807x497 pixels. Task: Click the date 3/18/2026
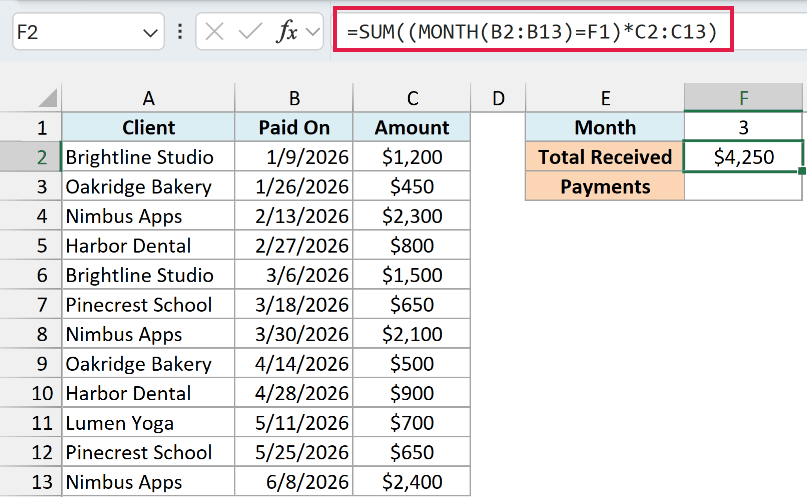click(294, 305)
